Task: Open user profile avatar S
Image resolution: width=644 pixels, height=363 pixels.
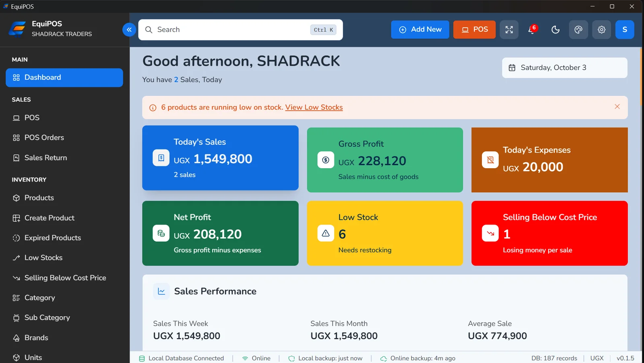Action: tap(625, 29)
